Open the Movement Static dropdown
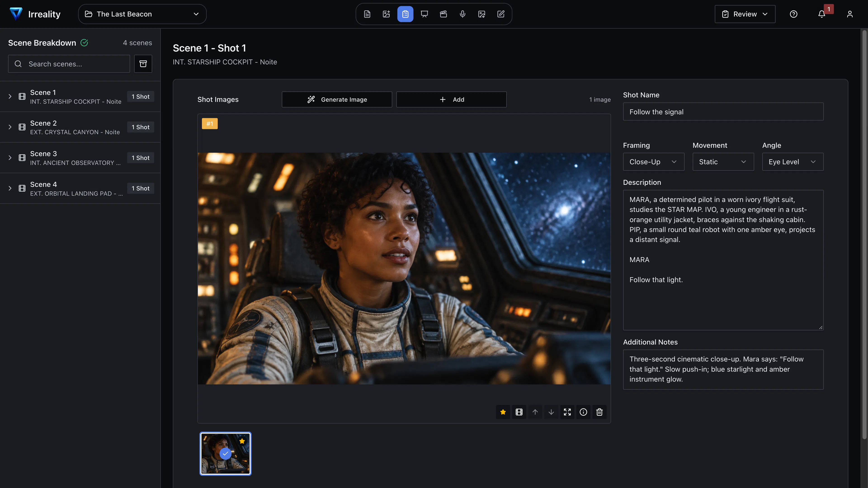The height and width of the screenshot is (488, 868). pyautogui.click(x=723, y=162)
